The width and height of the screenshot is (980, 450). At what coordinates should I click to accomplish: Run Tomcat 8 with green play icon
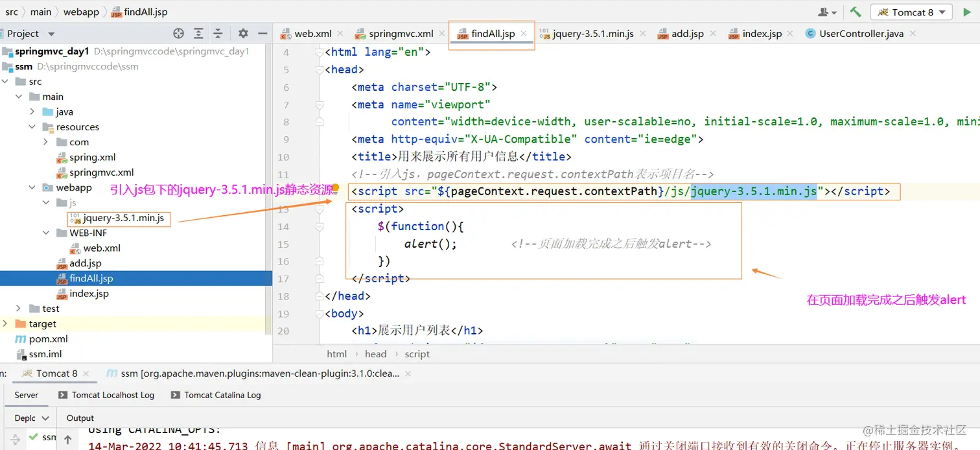click(967, 12)
